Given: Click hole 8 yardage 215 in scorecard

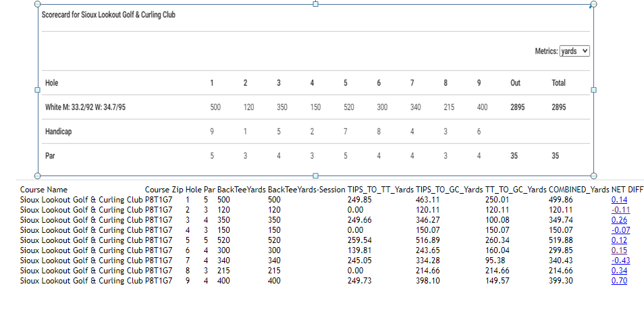Looking at the screenshot, I should point(449,107).
